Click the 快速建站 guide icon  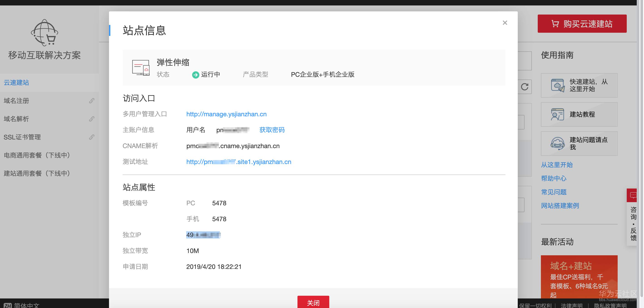pyautogui.click(x=557, y=85)
